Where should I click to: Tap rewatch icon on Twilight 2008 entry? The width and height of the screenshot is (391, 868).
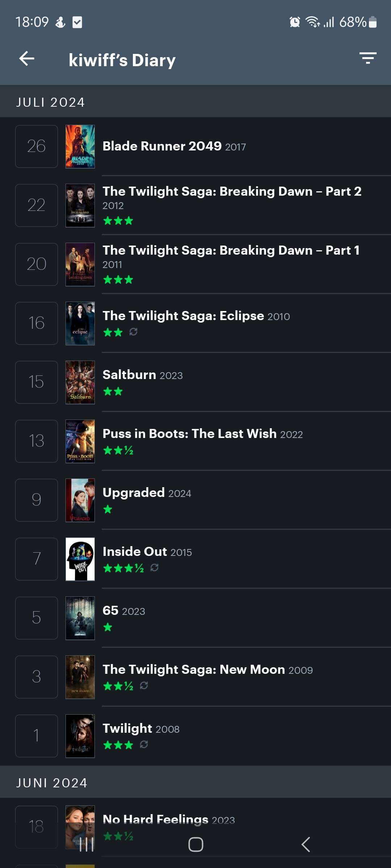click(x=144, y=744)
